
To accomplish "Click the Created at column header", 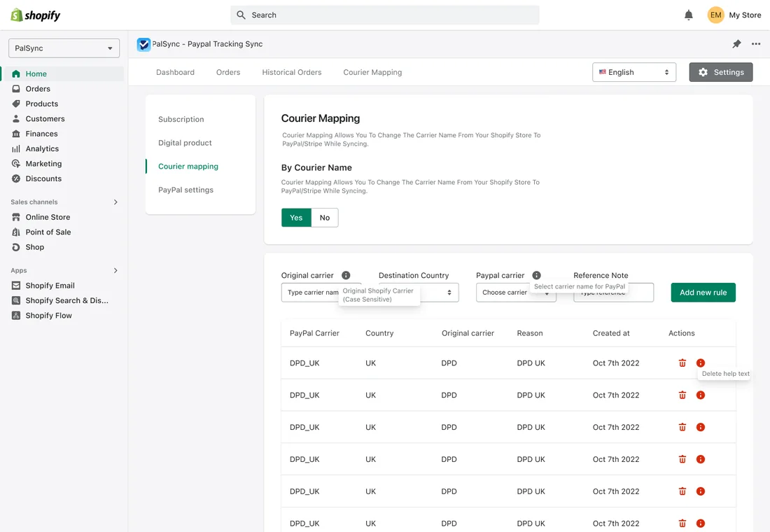I will (x=611, y=333).
